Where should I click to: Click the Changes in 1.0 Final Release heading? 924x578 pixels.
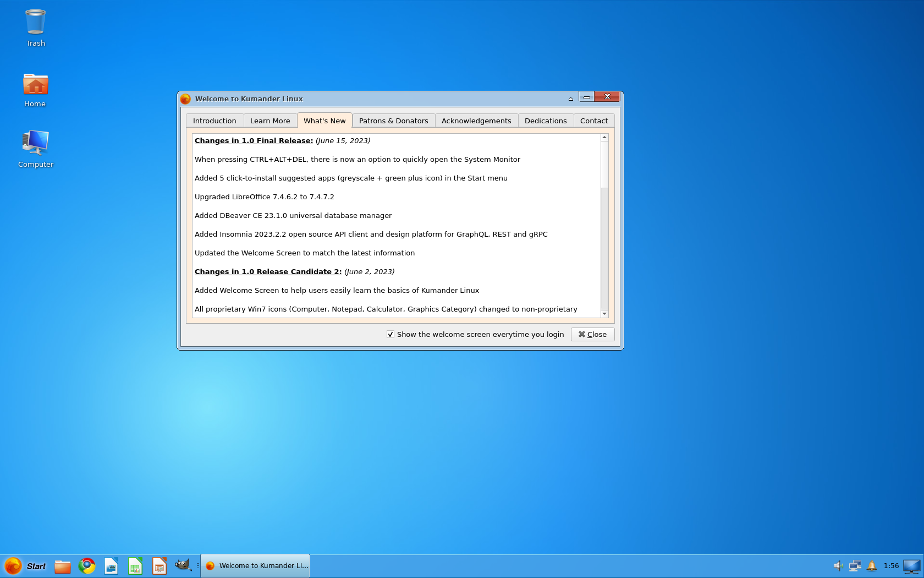254,141
